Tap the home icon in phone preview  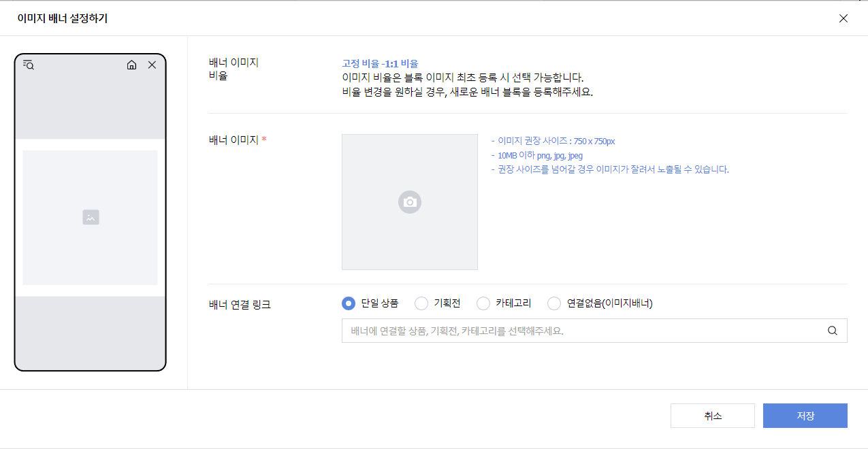[132, 65]
